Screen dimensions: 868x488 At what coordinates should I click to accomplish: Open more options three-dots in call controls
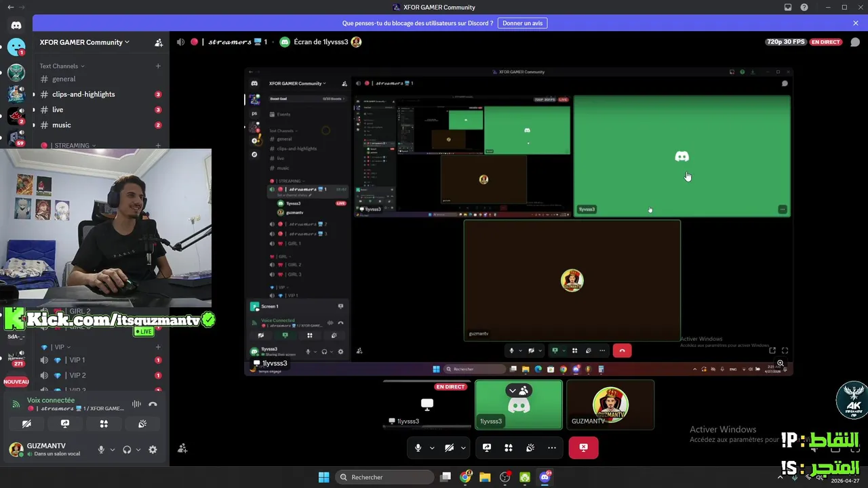pyautogui.click(x=552, y=447)
